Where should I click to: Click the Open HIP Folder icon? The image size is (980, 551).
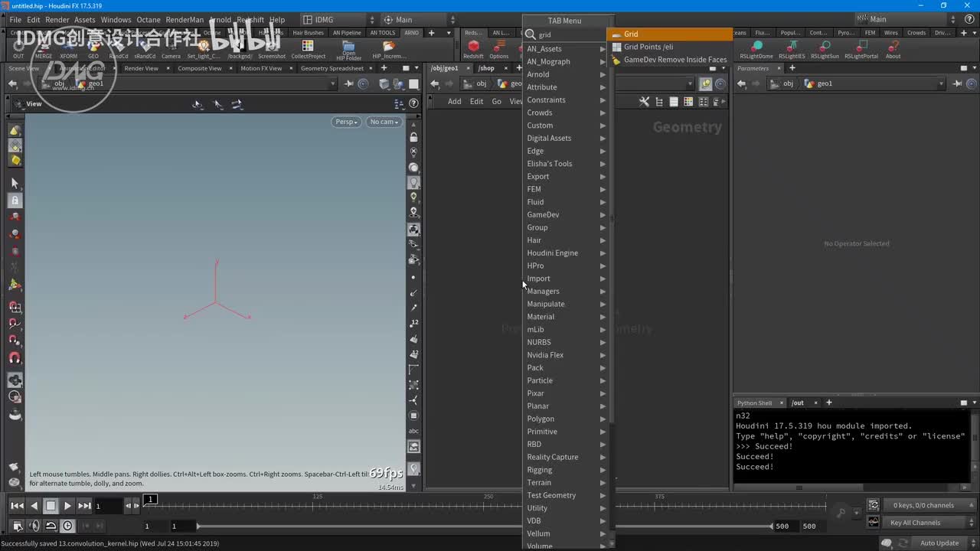click(348, 47)
